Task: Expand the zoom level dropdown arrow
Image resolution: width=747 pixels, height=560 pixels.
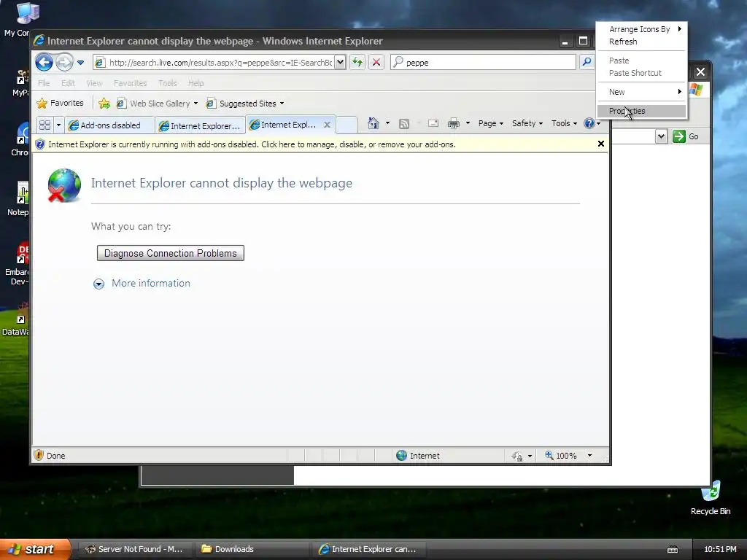Action: (589, 456)
